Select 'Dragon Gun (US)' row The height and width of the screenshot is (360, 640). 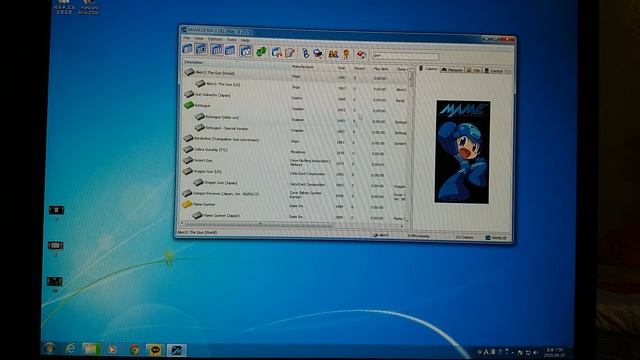(295, 173)
